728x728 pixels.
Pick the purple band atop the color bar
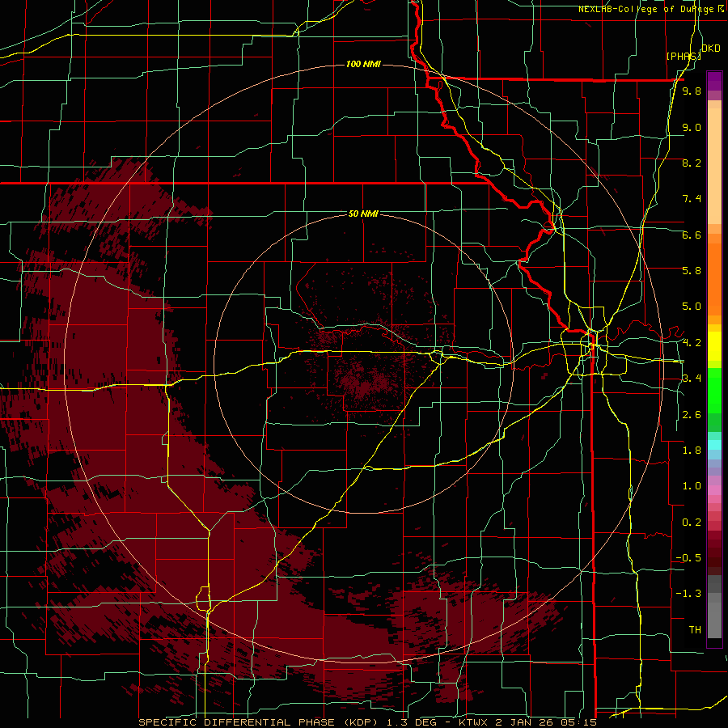(x=714, y=81)
